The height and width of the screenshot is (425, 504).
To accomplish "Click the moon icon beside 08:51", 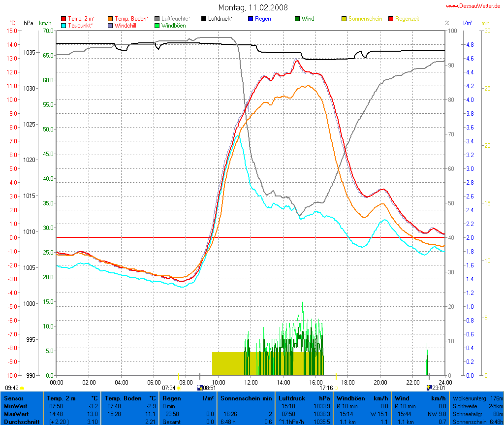I will pyautogui.click(x=199, y=388).
